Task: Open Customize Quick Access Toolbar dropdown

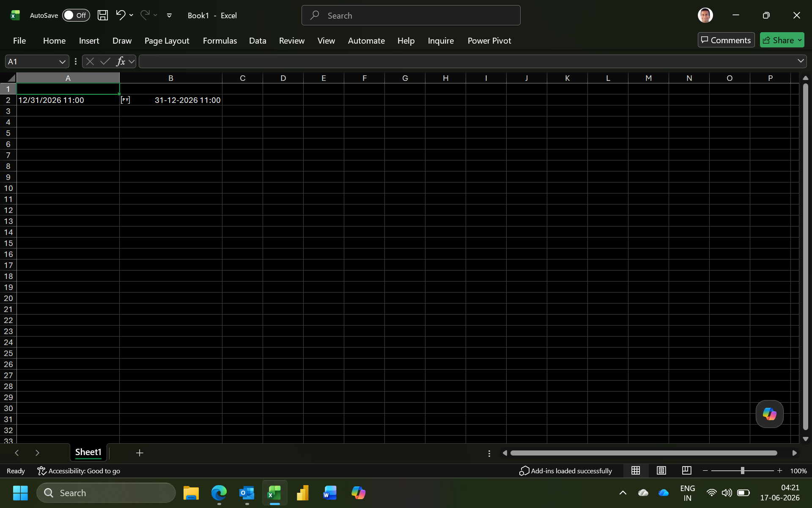Action: (169, 15)
